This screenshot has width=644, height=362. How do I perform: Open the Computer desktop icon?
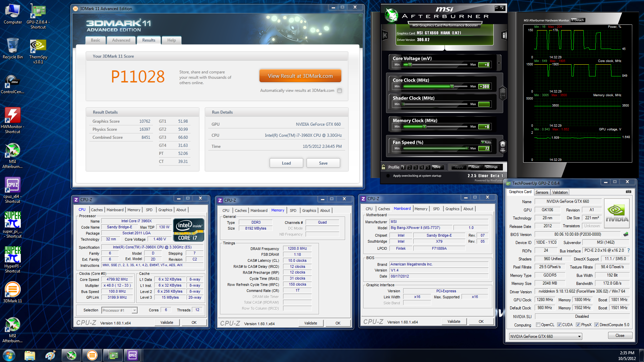coord(12,14)
